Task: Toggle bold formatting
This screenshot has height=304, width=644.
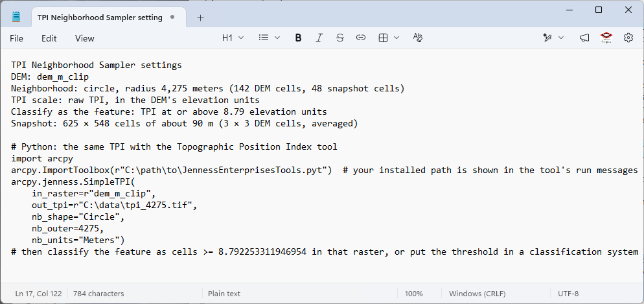Action: (298, 38)
